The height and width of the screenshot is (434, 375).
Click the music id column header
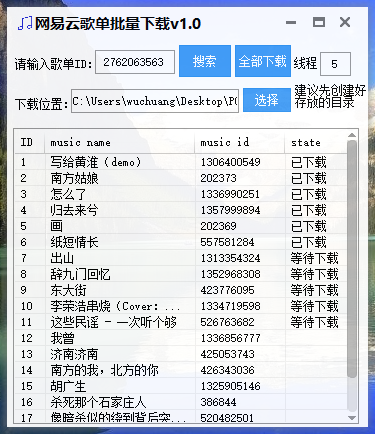click(240, 142)
